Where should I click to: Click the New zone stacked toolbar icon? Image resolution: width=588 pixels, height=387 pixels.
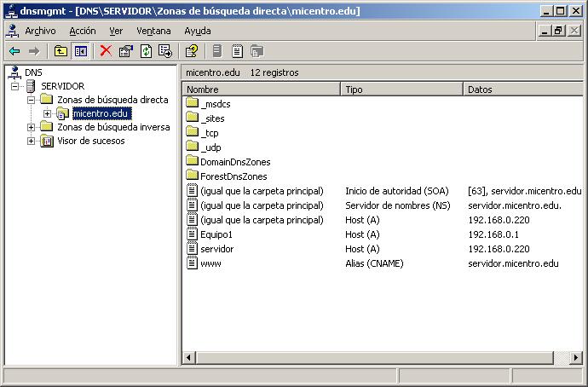pyautogui.click(x=257, y=51)
